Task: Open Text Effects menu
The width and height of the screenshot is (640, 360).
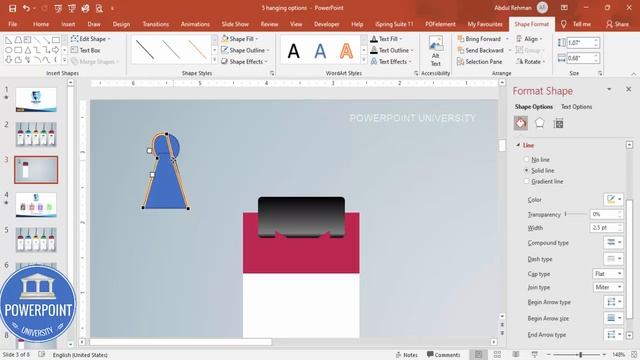Action: tap(391, 62)
